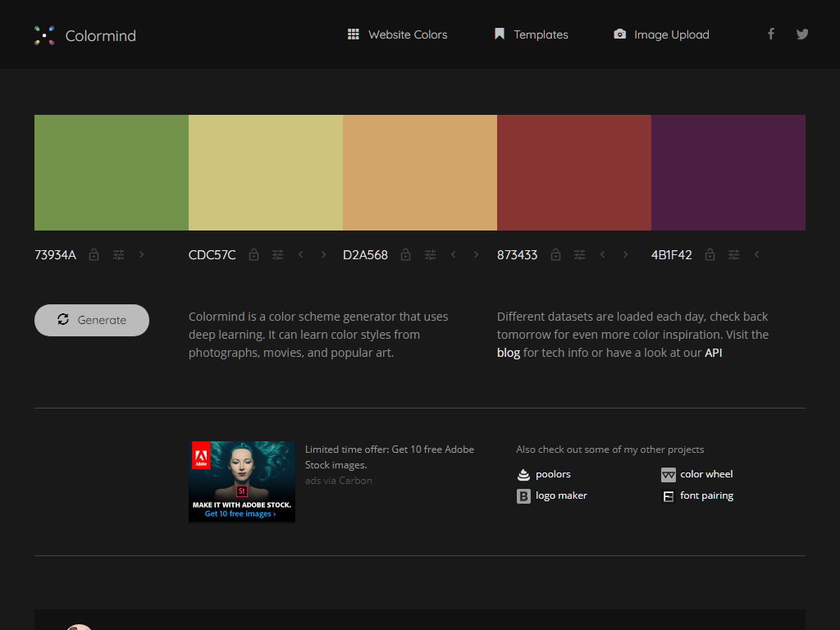Open Website Colors menu item
The width and height of the screenshot is (840, 630).
[x=398, y=34]
